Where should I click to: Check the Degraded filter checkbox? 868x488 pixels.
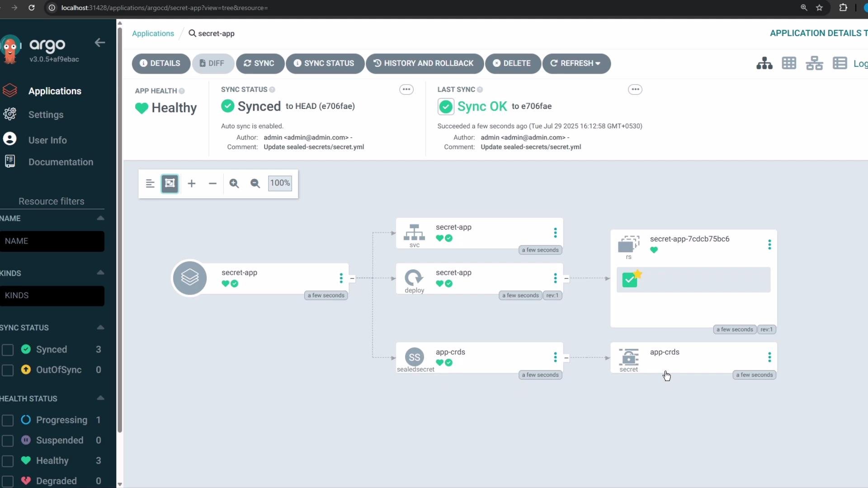(x=8, y=481)
